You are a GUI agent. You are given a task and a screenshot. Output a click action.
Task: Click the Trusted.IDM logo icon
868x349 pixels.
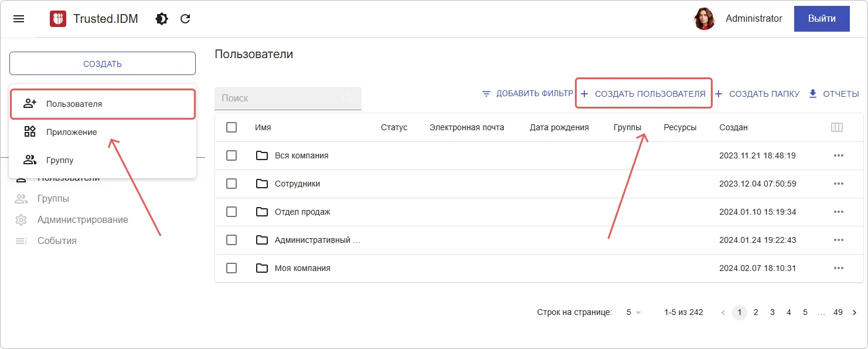57,18
